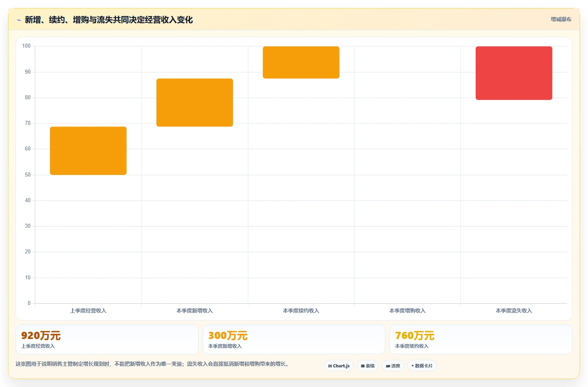Click the 表格 tag pill

click(368, 366)
